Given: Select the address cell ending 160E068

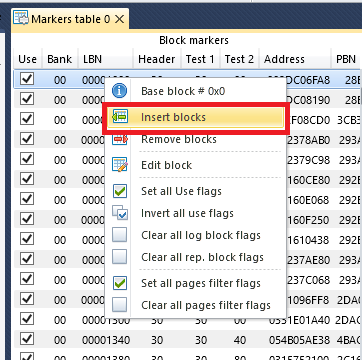Looking at the screenshot, I should click(308, 200).
